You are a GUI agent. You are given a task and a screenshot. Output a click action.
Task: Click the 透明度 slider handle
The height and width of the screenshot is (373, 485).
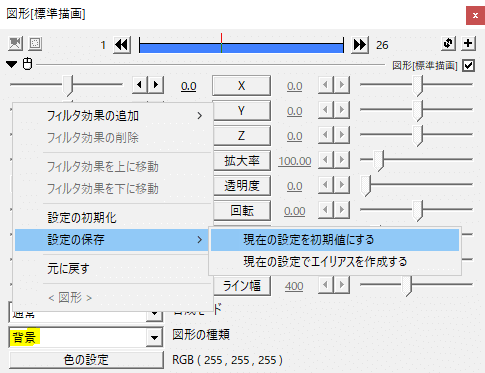point(366,186)
